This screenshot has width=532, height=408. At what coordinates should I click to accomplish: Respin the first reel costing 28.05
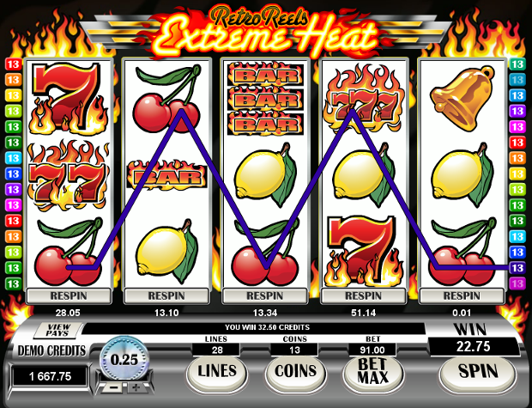click(x=69, y=295)
